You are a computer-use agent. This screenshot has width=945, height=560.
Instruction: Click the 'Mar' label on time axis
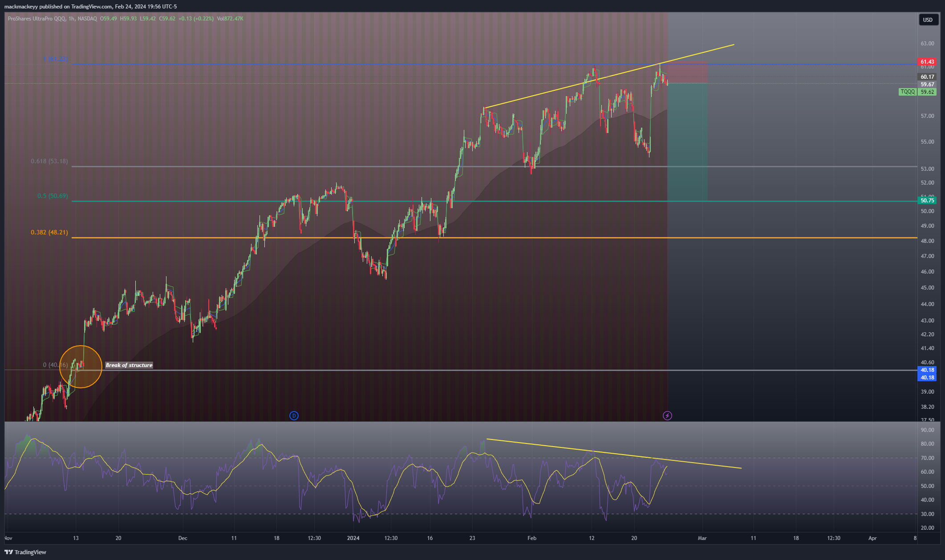tap(702, 538)
